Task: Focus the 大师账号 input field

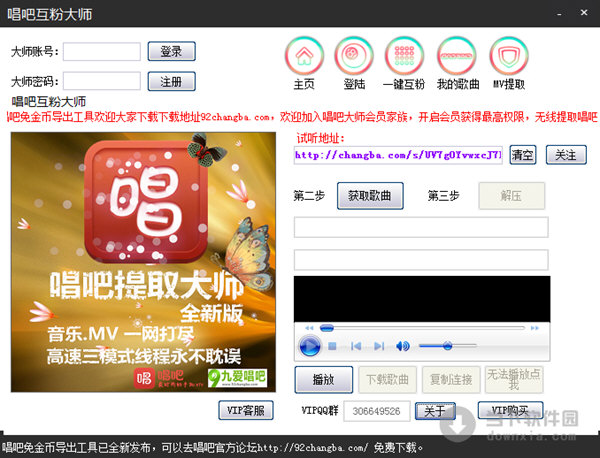Action: pyautogui.click(x=102, y=52)
